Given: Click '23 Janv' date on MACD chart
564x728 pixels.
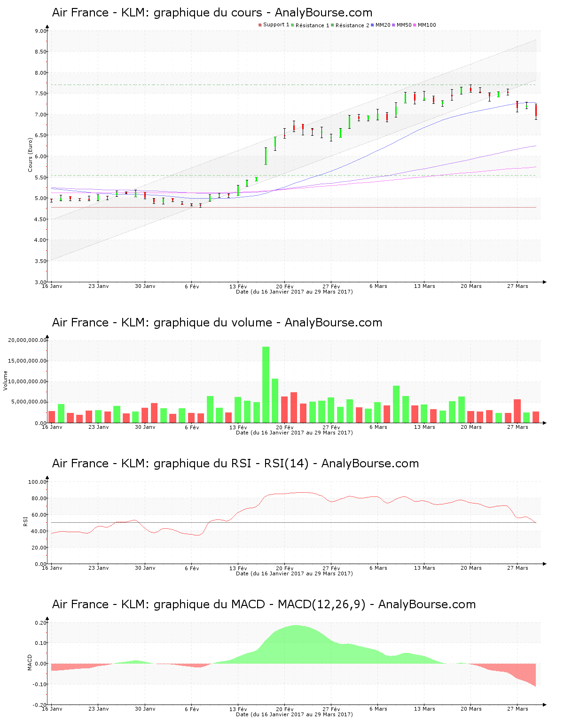Looking at the screenshot, I should click(x=98, y=709).
